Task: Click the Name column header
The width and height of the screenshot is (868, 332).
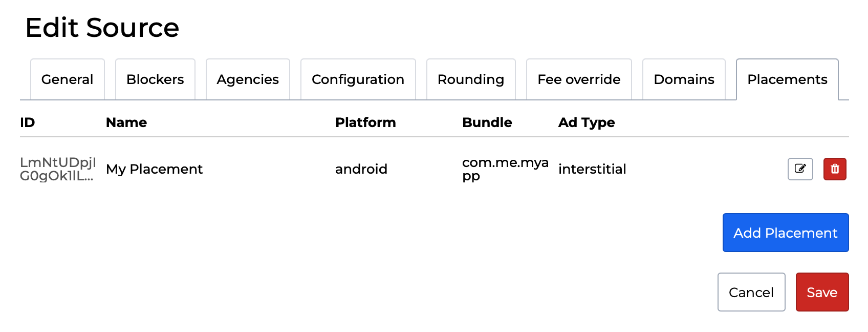Action: 126,122
